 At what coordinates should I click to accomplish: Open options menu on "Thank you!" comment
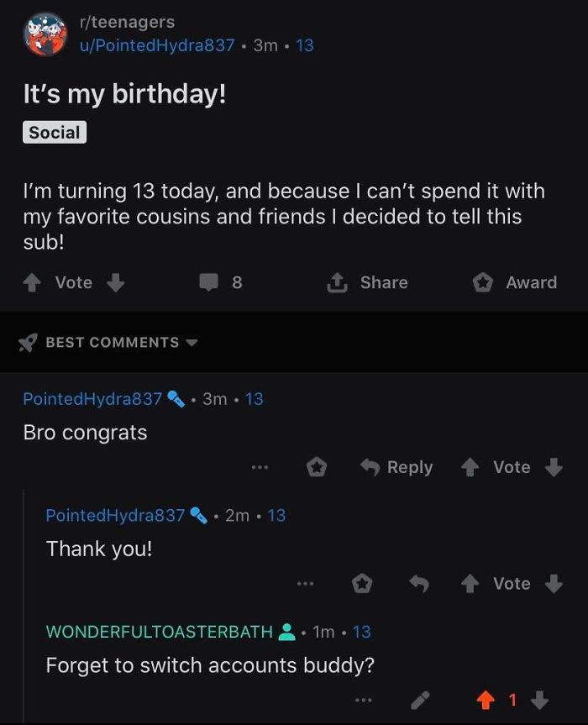304,584
